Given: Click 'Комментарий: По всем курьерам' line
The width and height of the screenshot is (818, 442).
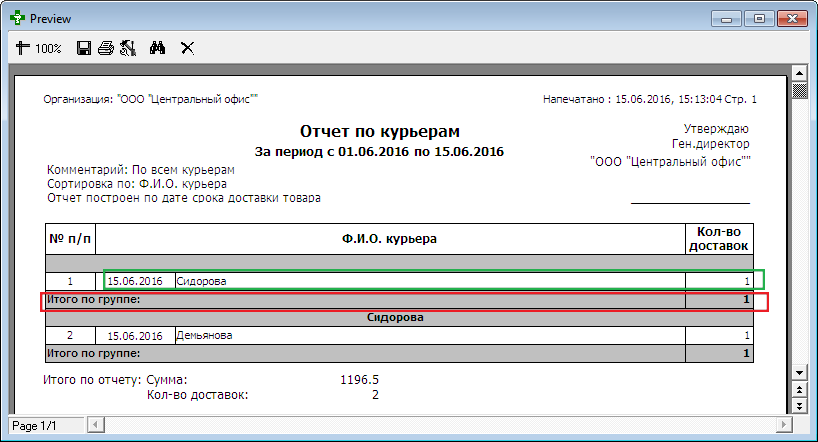Looking at the screenshot, I should tap(141, 170).
